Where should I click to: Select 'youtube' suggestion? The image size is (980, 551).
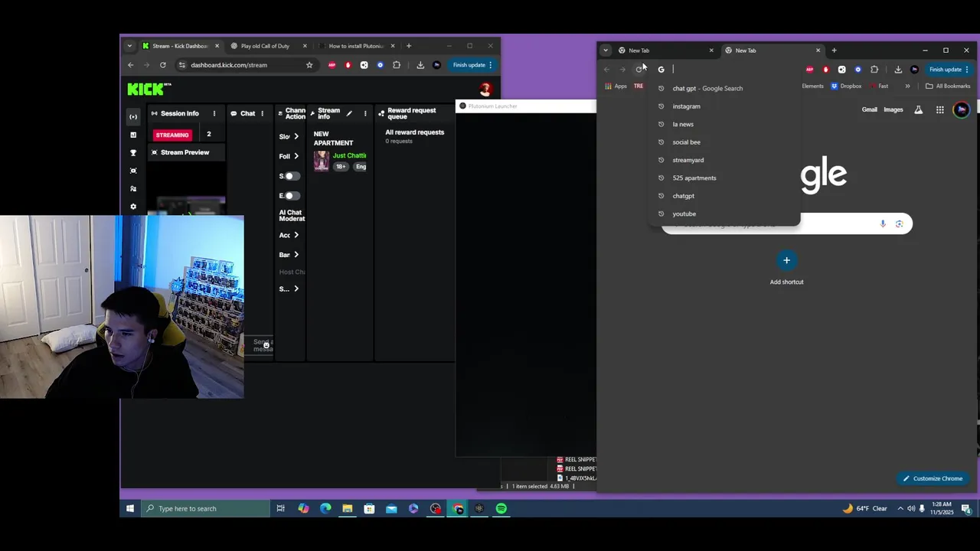click(724, 214)
